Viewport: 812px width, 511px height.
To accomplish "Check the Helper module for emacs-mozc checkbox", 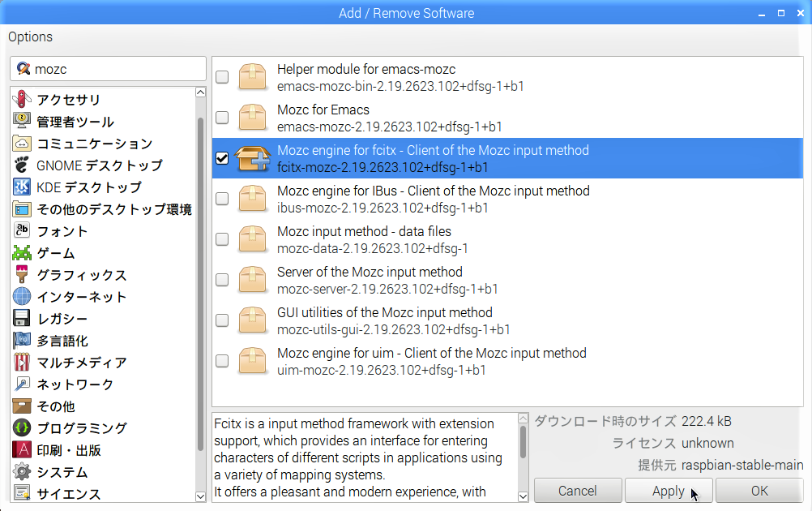I will 222,77.
